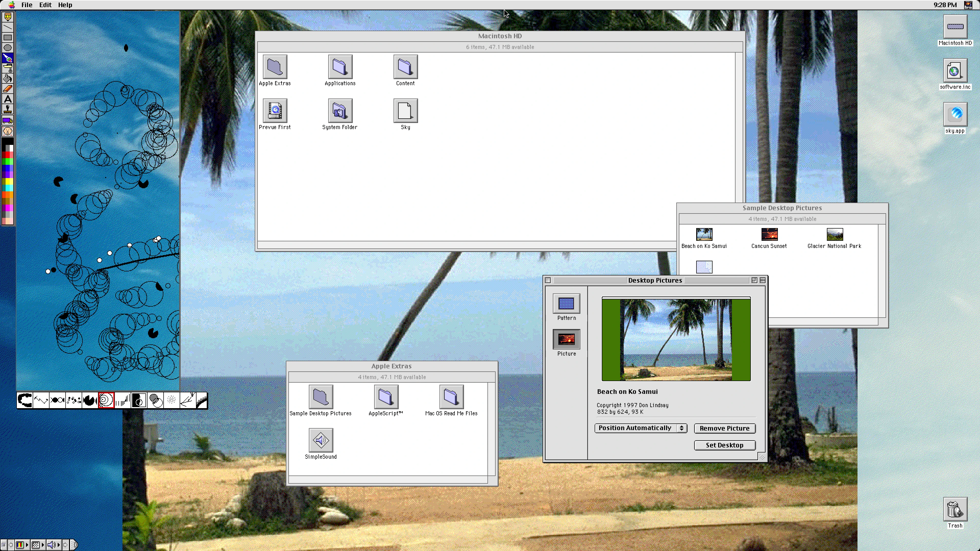Choose the scattered bubbles brush option
The image size is (980, 551).
pos(74,400)
